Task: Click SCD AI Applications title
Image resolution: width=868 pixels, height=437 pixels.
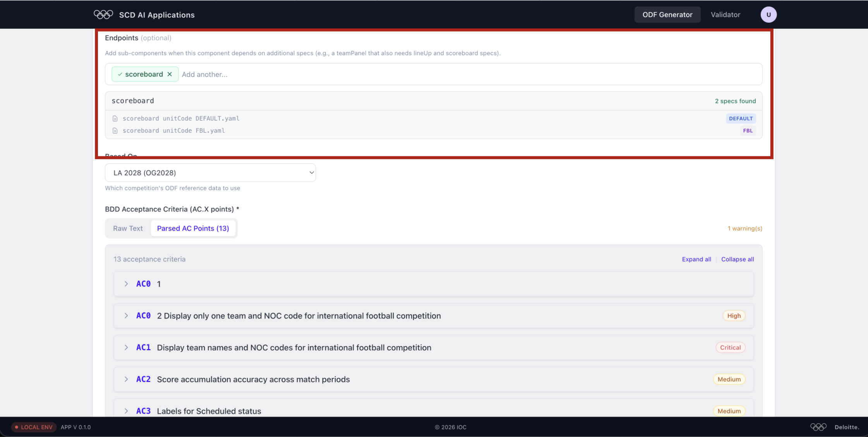Action: (157, 15)
